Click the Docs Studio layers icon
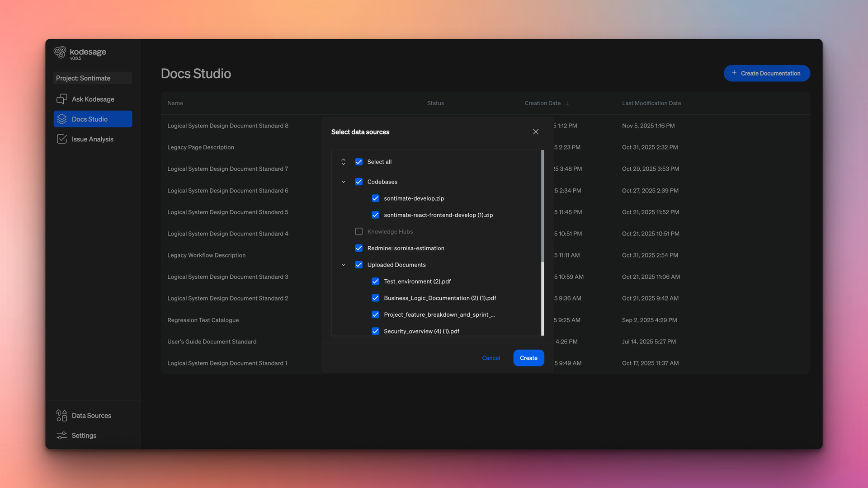 (62, 119)
